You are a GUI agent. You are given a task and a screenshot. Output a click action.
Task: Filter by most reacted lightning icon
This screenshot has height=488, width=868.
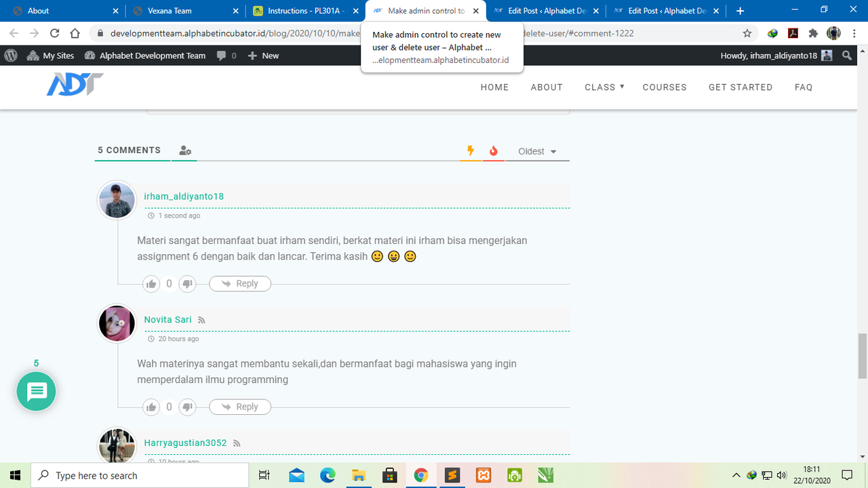coord(470,150)
